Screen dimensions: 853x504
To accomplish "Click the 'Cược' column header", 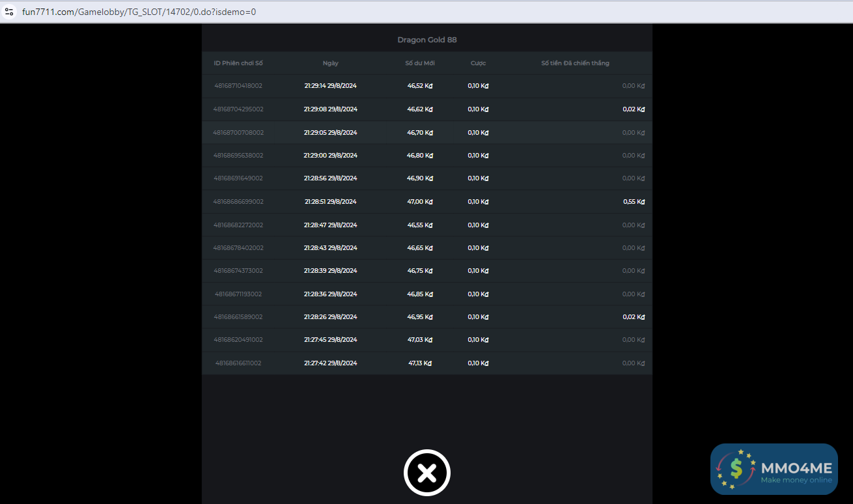I will (x=478, y=63).
